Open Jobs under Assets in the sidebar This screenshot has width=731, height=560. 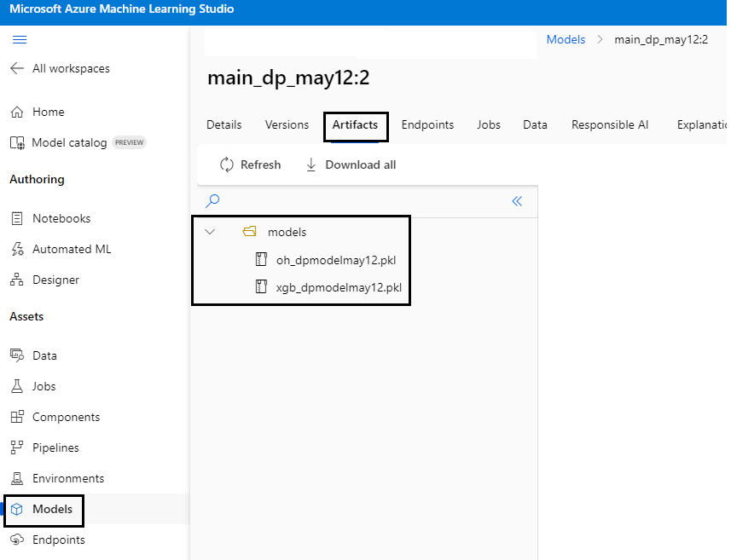pyautogui.click(x=44, y=386)
